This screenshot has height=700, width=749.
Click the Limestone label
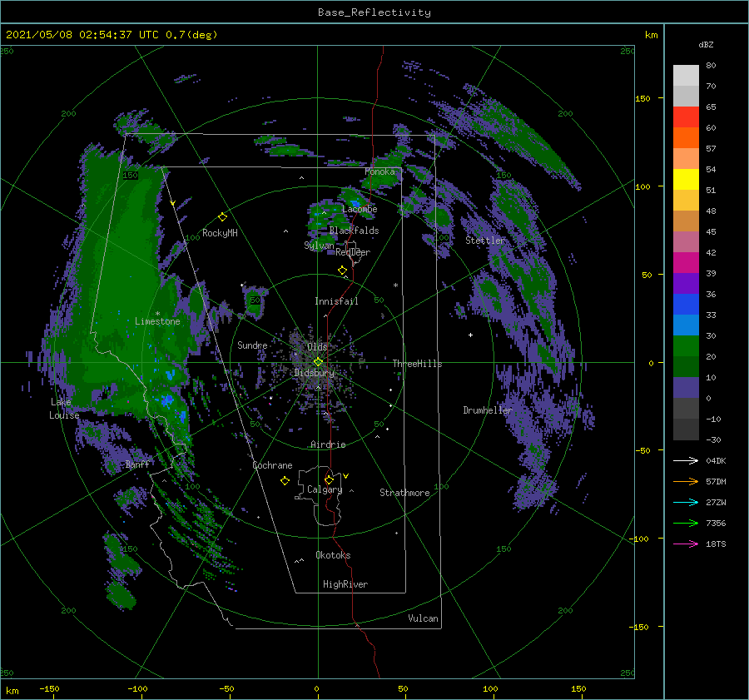157,321
